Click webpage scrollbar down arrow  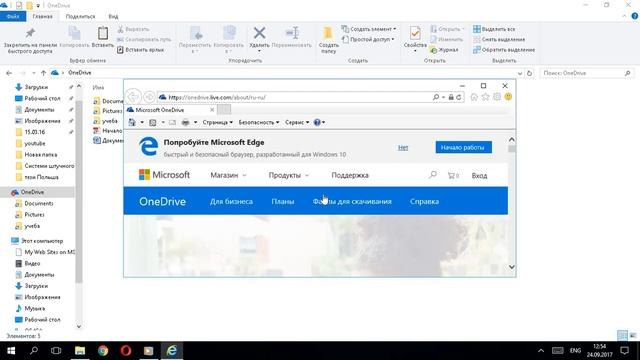(x=511, y=267)
